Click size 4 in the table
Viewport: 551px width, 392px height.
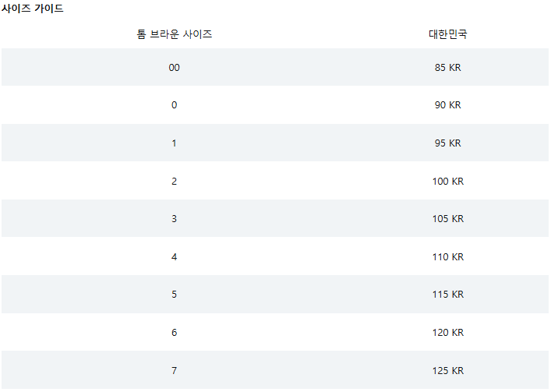click(x=175, y=257)
